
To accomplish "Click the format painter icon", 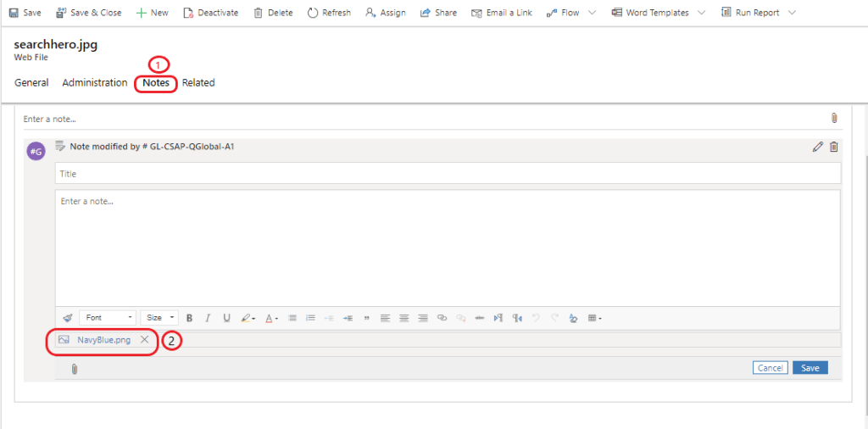I will 68,318.
